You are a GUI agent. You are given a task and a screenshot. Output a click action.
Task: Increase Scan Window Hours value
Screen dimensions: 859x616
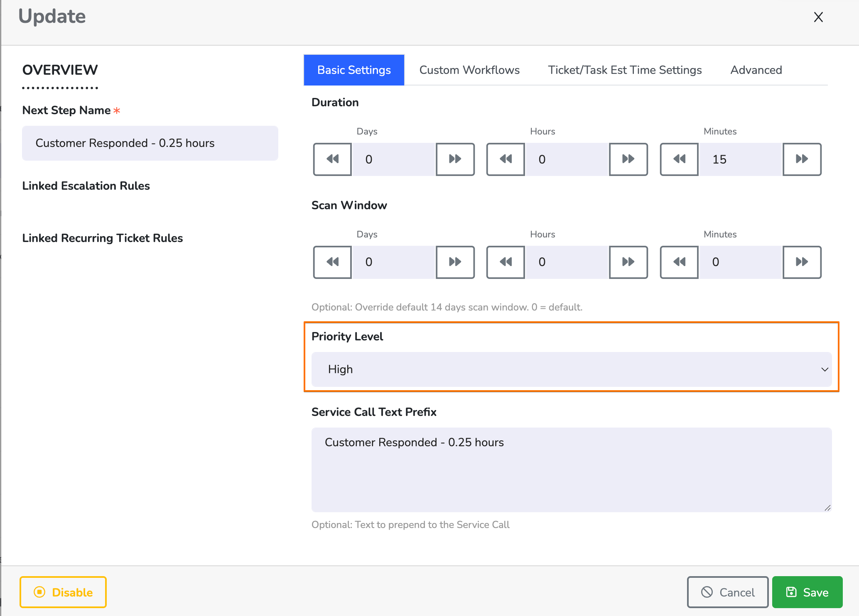click(x=628, y=262)
